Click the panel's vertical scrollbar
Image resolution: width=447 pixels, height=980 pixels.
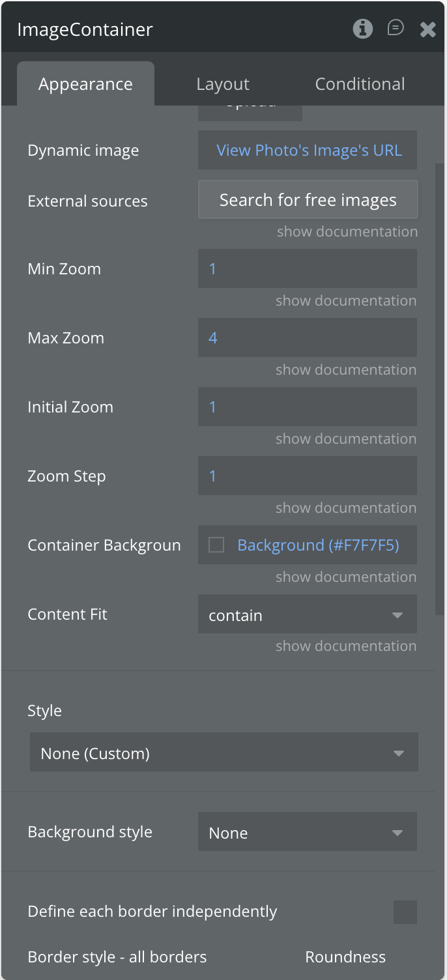440,391
